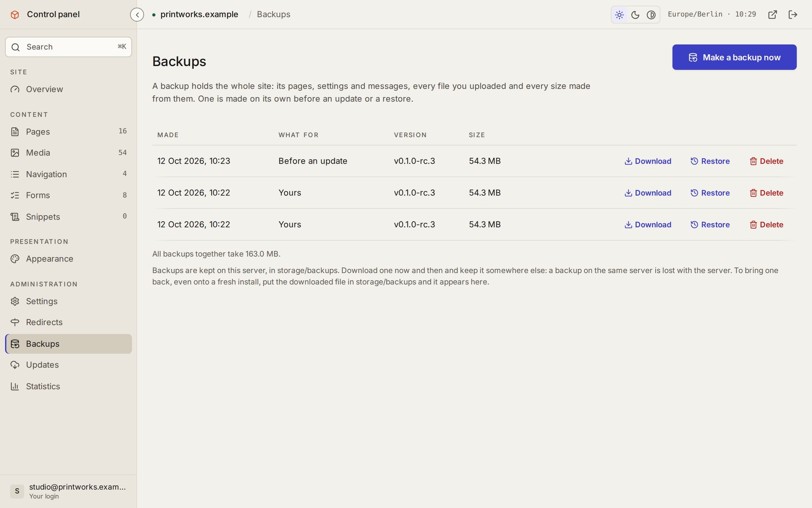Click the VERSION column header
This screenshot has width=812, height=508.
click(x=410, y=135)
